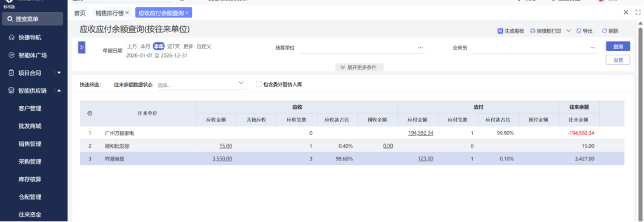The height and width of the screenshot is (222, 644).
Task: Open 销售管理 in the sidebar
Action: click(x=30, y=144)
